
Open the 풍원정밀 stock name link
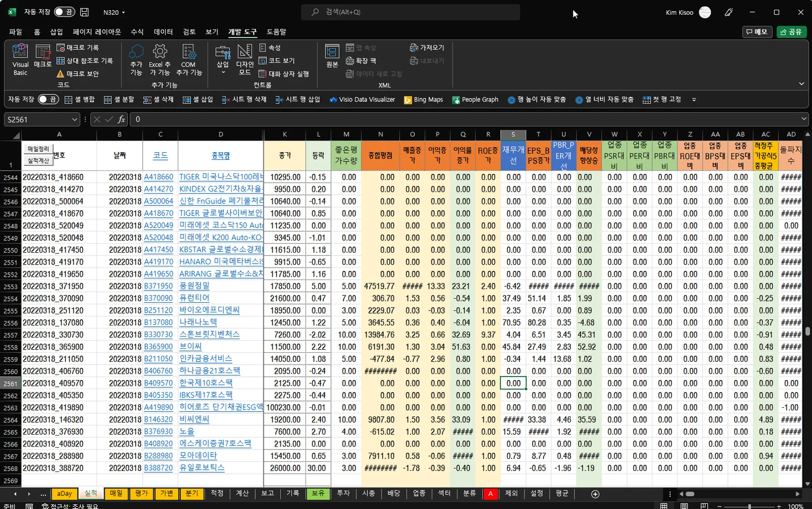pyautogui.click(x=194, y=286)
